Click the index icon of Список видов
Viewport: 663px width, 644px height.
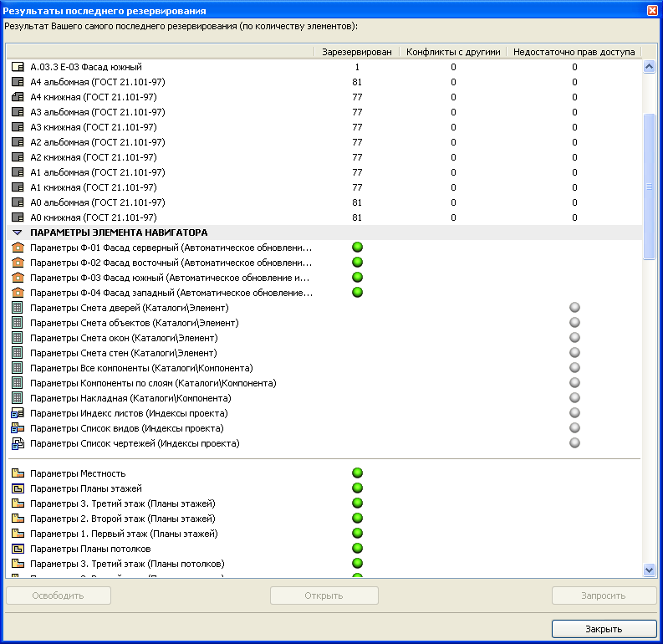pos(18,428)
